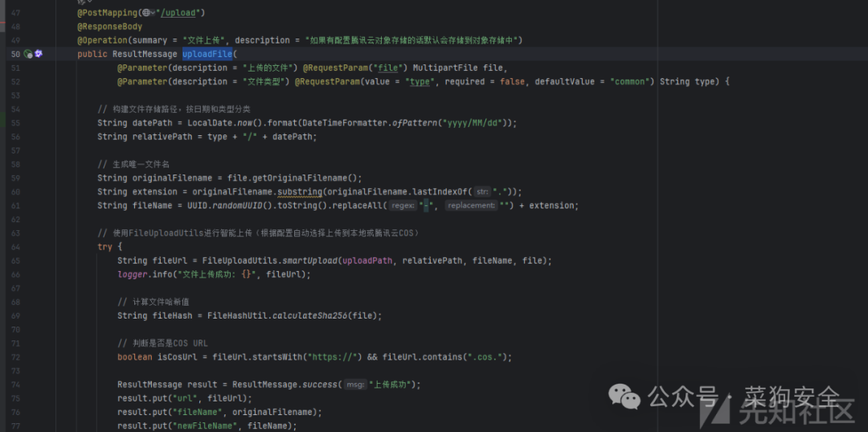
Task: Click the underlined substring method call
Action: [300, 191]
